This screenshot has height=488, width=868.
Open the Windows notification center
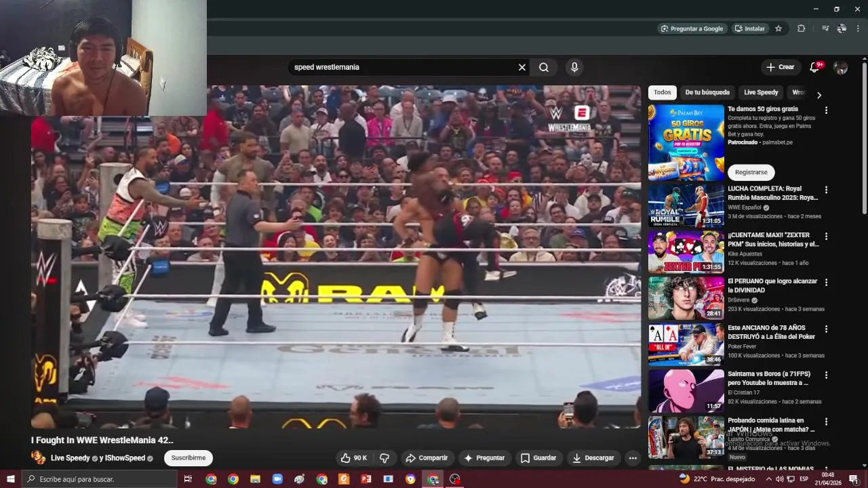[854, 479]
